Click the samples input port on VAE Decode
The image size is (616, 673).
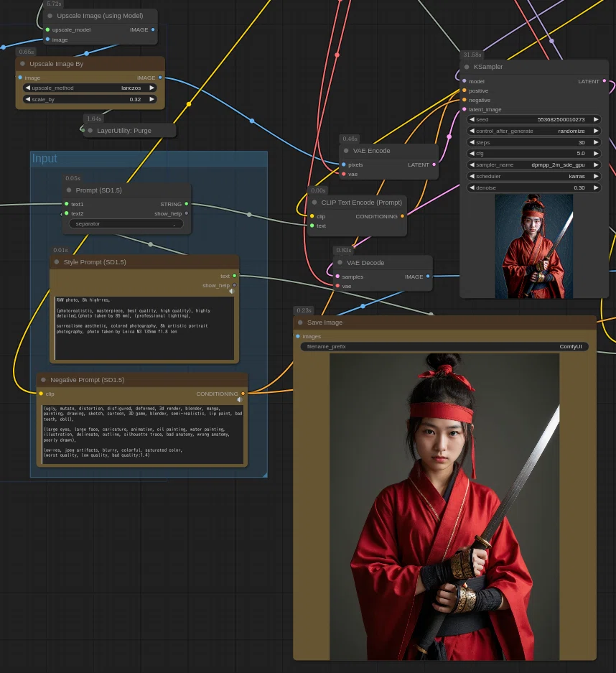[x=337, y=277]
